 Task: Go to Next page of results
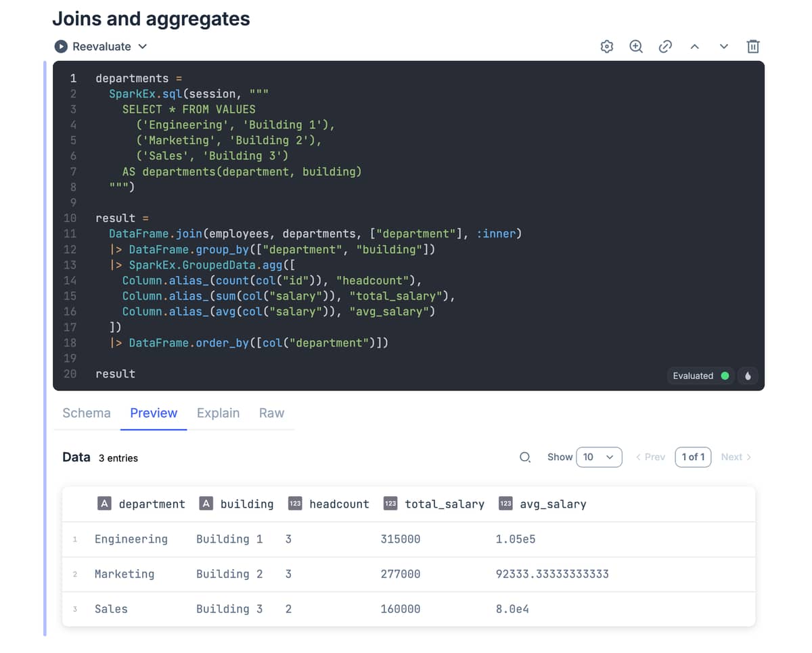[736, 457]
